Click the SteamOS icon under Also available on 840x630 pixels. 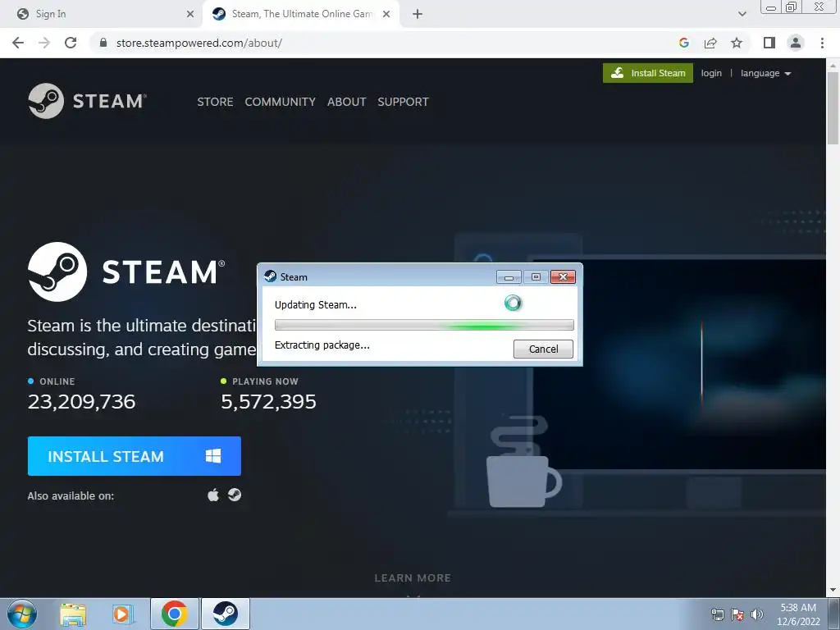pyautogui.click(x=234, y=495)
